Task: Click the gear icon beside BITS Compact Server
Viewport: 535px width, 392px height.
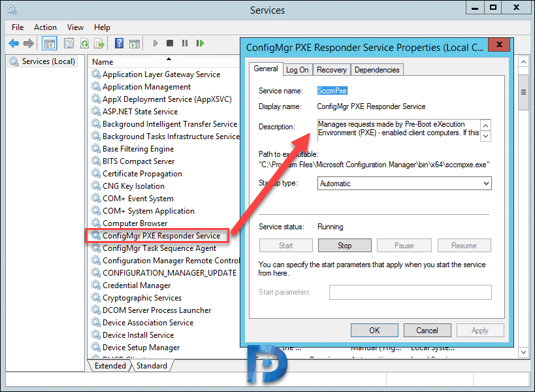Action: 96,161
